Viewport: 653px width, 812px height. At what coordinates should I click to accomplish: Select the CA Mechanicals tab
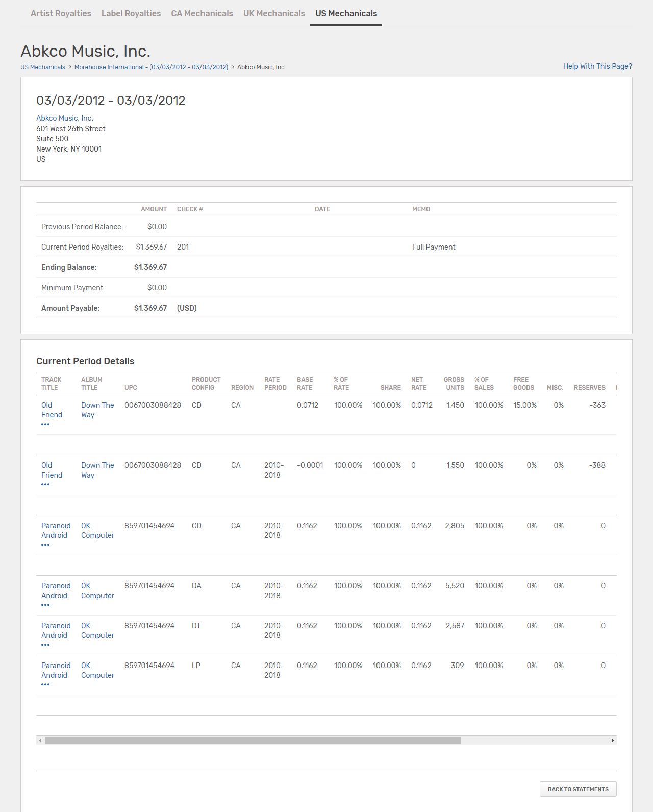coord(202,13)
